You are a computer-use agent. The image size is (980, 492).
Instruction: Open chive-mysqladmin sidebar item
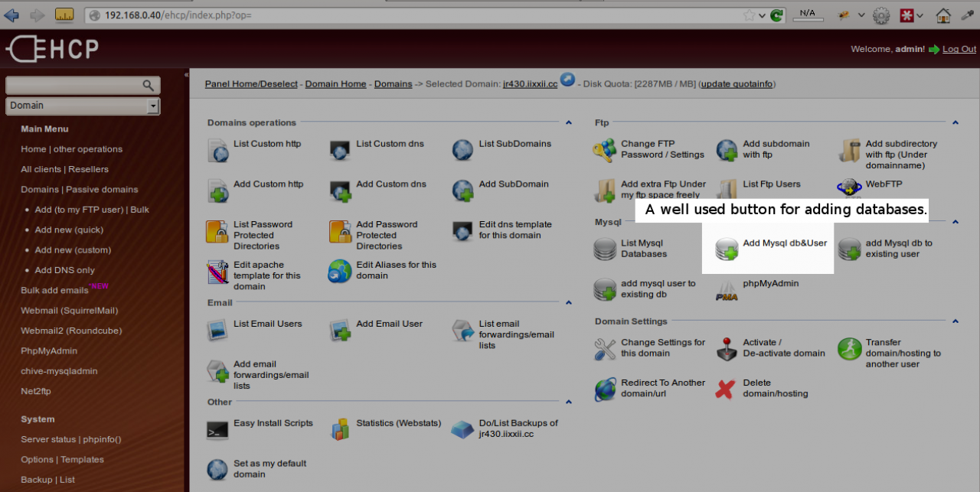59,371
